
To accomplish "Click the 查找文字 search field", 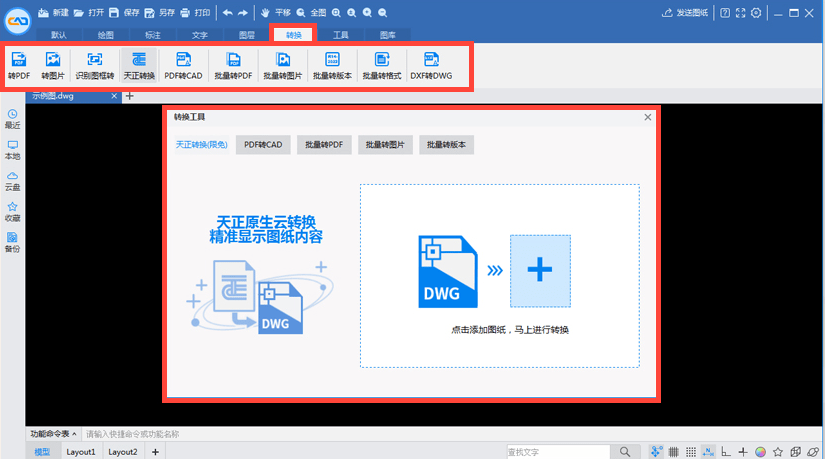I will (558, 452).
